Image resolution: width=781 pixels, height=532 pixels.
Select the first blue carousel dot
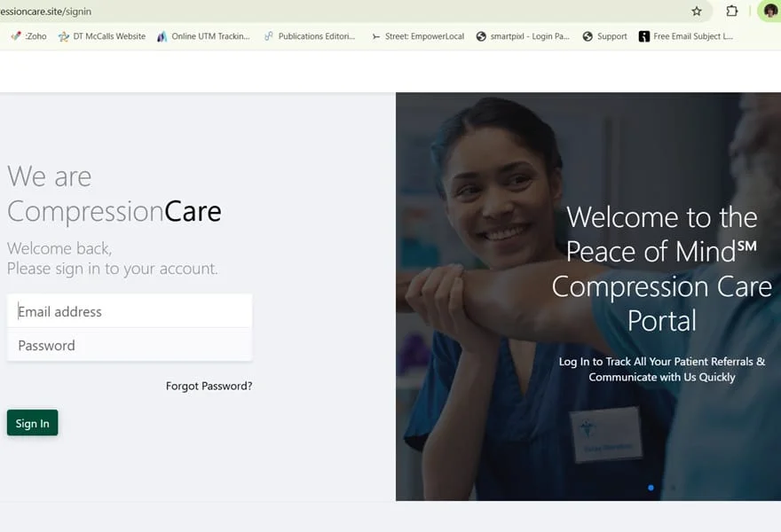coord(651,488)
